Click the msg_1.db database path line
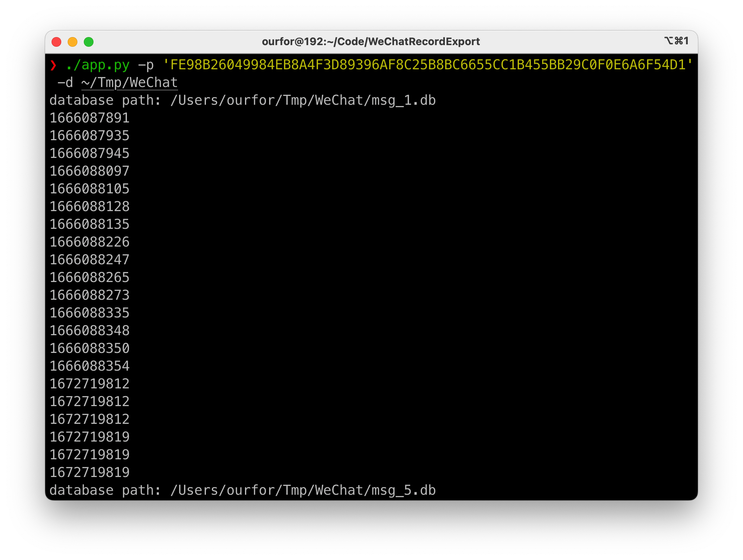 [x=243, y=100]
